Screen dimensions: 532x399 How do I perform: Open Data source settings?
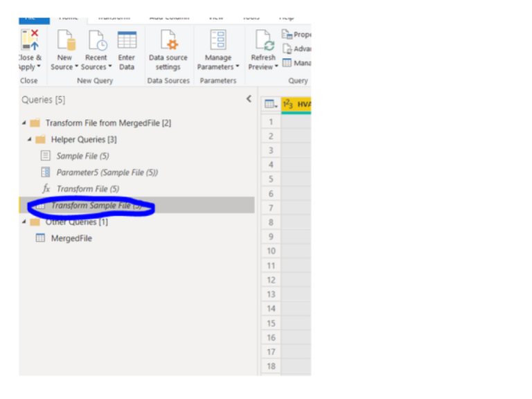[x=168, y=50]
